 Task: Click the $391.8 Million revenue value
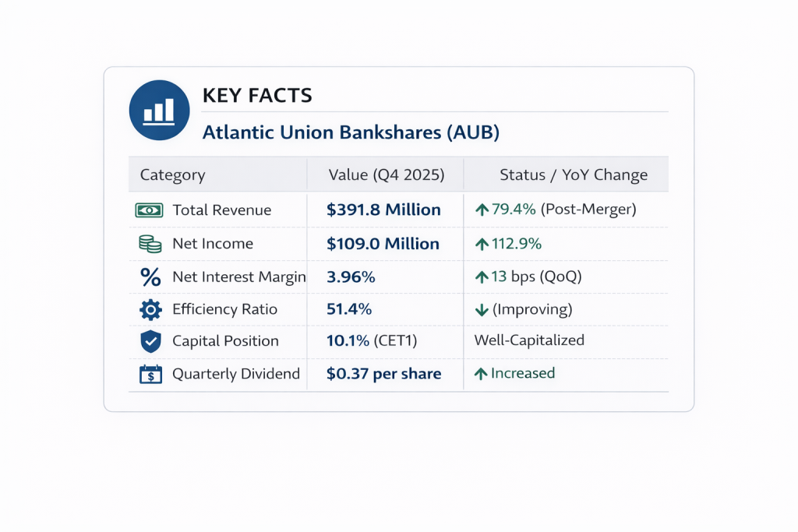(x=383, y=210)
